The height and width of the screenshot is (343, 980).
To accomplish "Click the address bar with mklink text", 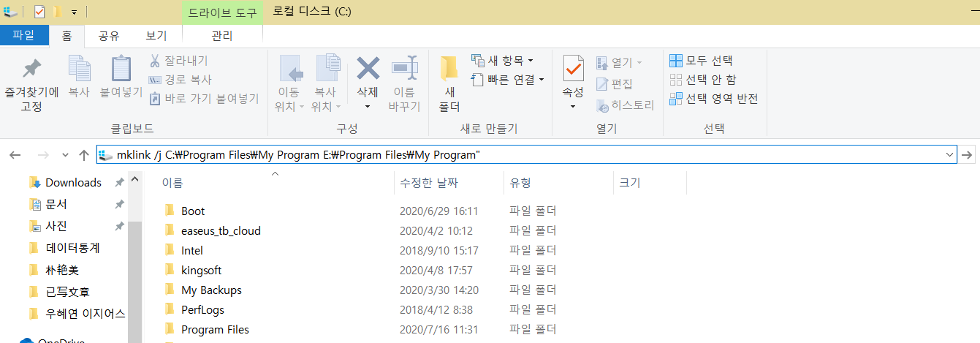I will [526, 154].
